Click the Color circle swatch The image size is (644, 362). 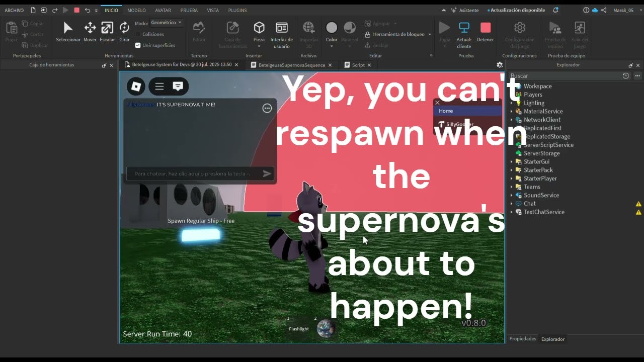(x=332, y=28)
